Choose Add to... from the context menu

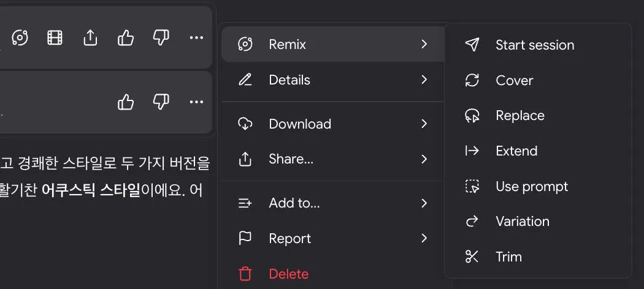pyautogui.click(x=334, y=203)
